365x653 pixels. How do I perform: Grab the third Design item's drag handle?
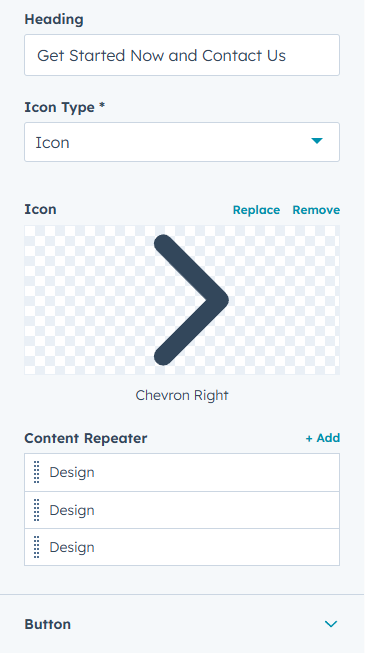37,547
